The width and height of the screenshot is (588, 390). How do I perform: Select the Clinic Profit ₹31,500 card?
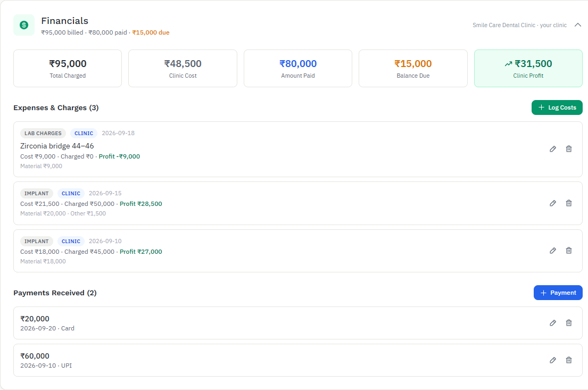(x=528, y=68)
